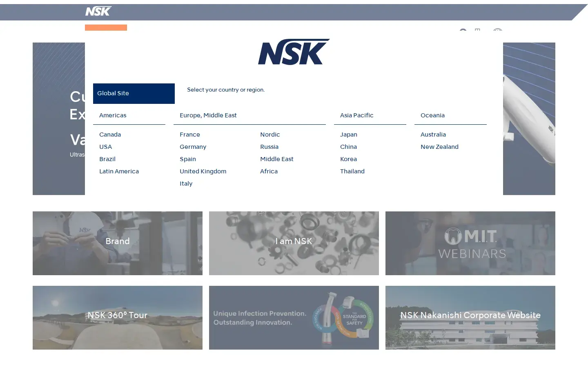Viewport: 588px width, 368px height.
Task: Click the Americas column heading
Action: point(113,115)
